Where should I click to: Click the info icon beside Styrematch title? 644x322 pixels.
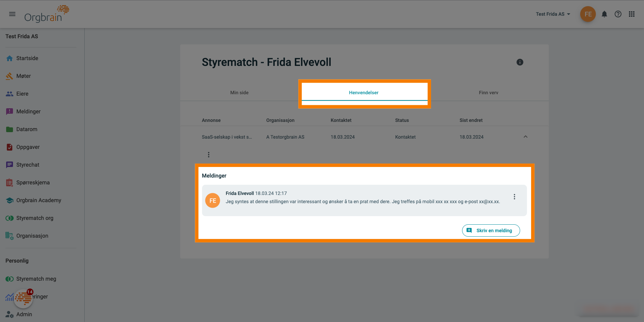(520, 62)
